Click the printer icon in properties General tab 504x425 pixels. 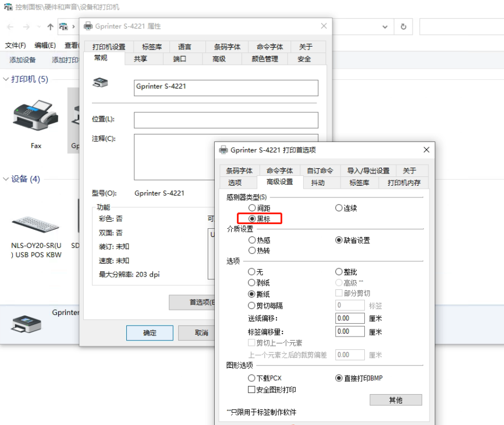click(x=100, y=82)
